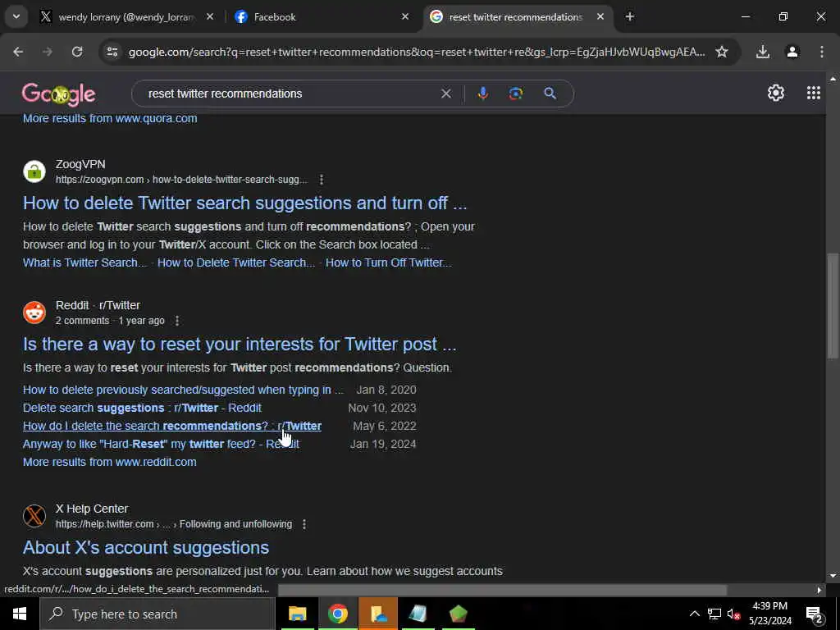Open How to delete Twitter search suggestions result

pos(244,203)
